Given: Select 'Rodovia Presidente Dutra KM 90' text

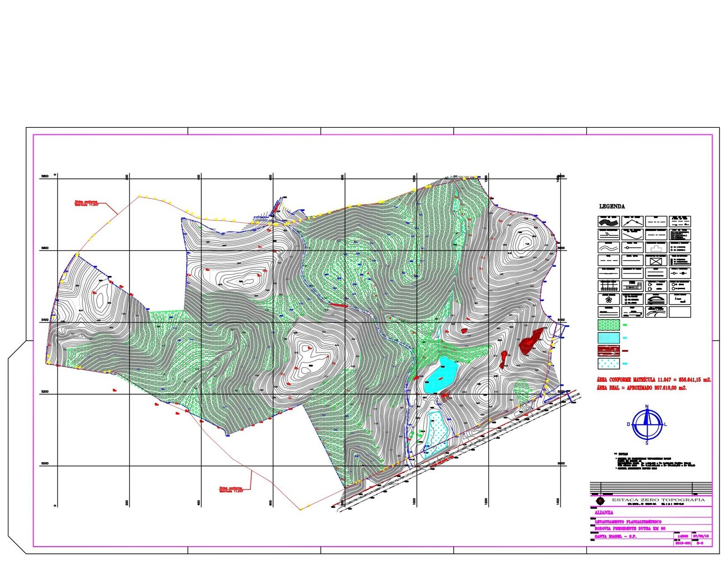Looking at the screenshot, I should click(x=630, y=528).
